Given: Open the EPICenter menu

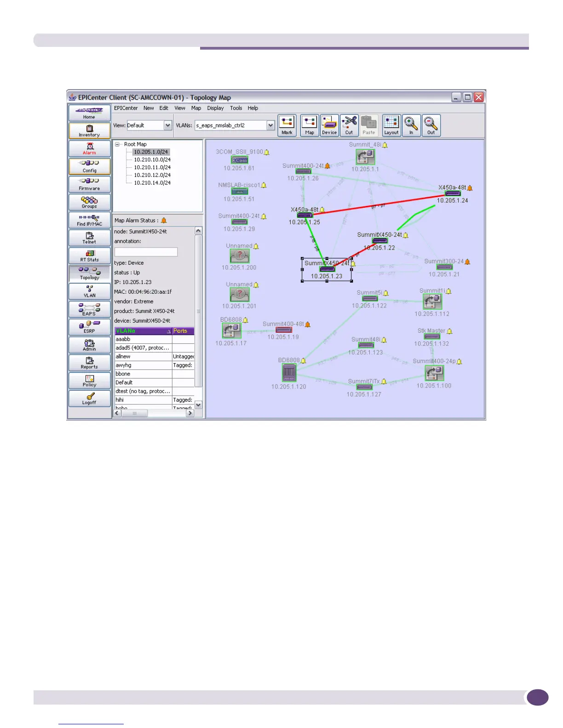Looking at the screenshot, I should coord(126,108).
